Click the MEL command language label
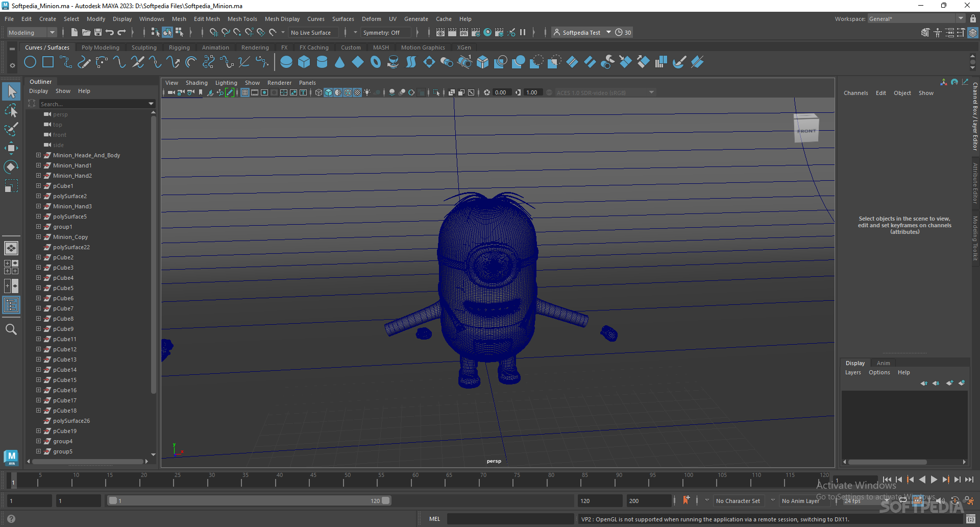This screenshot has height=527, width=980. click(x=434, y=519)
